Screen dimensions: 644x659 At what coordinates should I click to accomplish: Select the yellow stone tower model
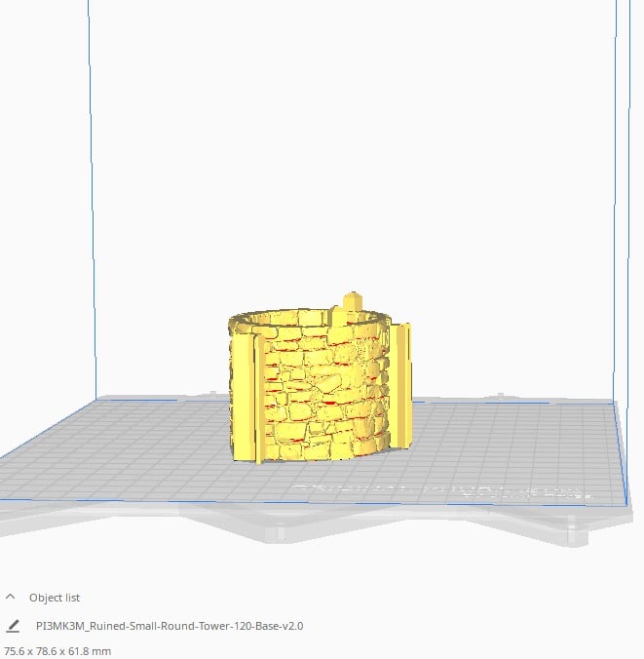pos(322,390)
